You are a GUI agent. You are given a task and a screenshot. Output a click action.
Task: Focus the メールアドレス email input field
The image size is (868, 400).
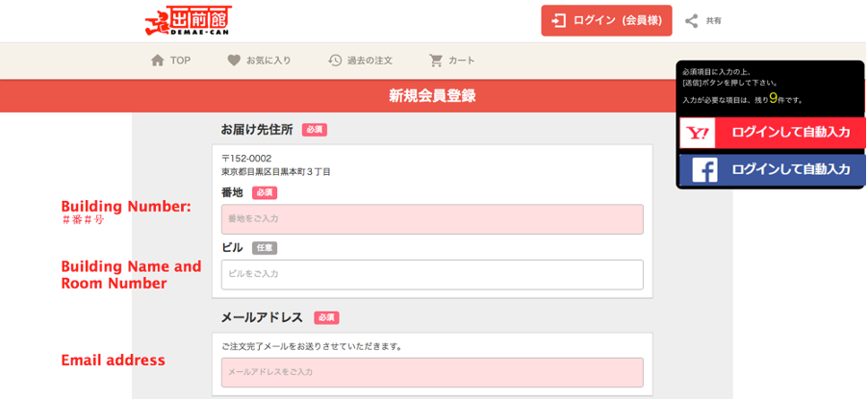click(x=432, y=372)
